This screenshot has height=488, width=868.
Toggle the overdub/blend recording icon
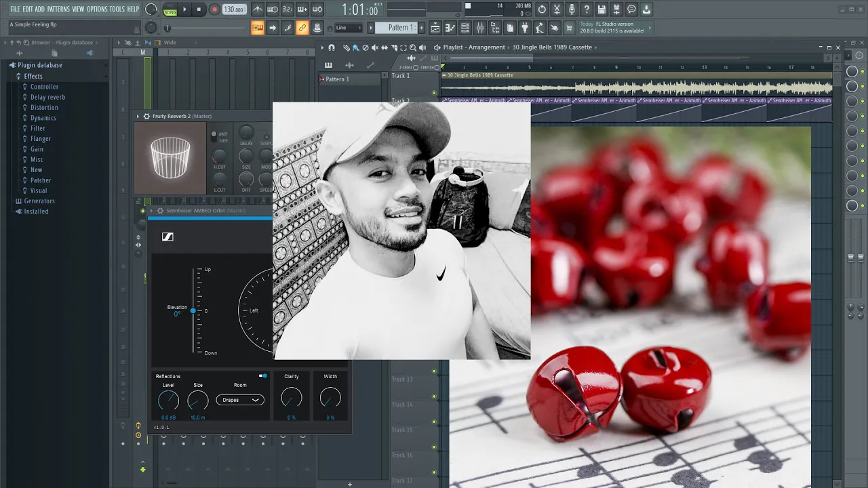[302, 9]
